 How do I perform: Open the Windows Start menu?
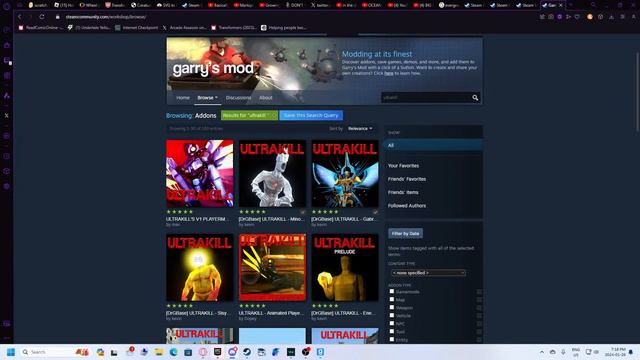tap(11, 352)
